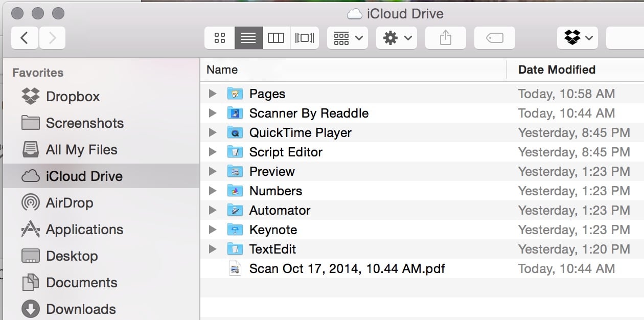Select the Keynote folder name

[x=273, y=230]
